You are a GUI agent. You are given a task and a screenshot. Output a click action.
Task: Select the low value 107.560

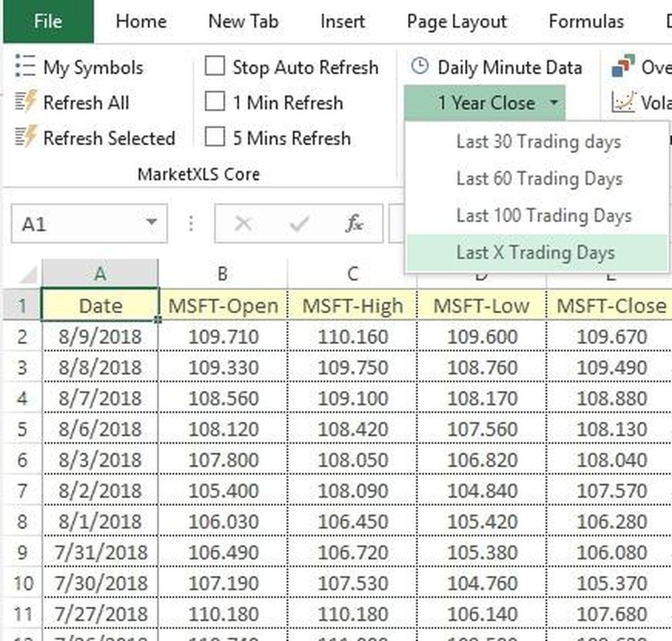482,429
